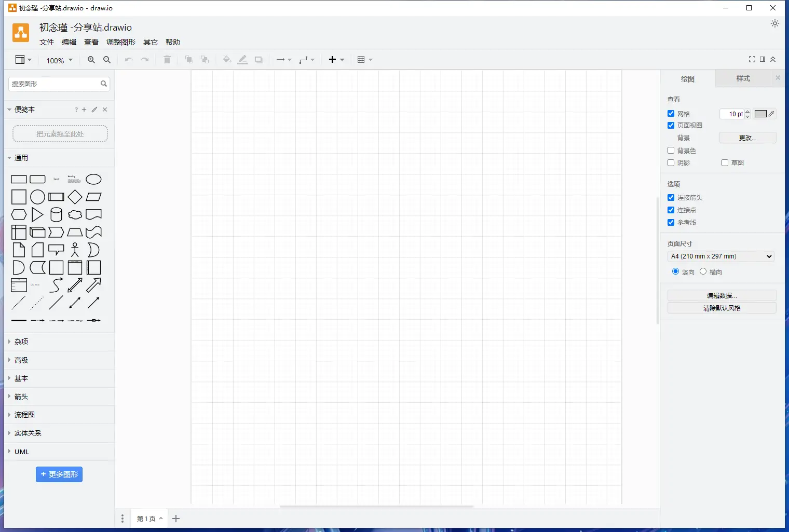Collapse the 通用 shape category
This screenshot has width=789, height=532.
59,158
